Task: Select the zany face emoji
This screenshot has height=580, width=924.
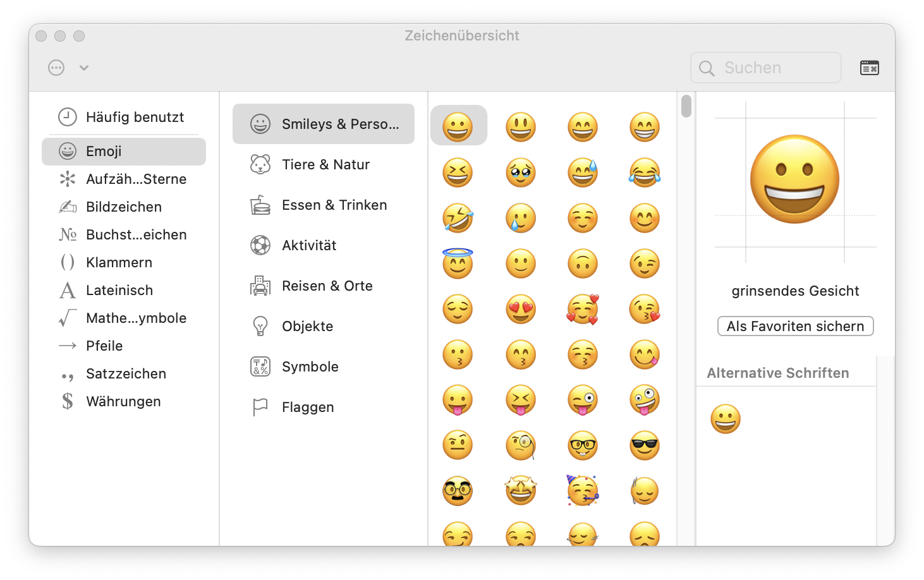Action: (645, 400)
